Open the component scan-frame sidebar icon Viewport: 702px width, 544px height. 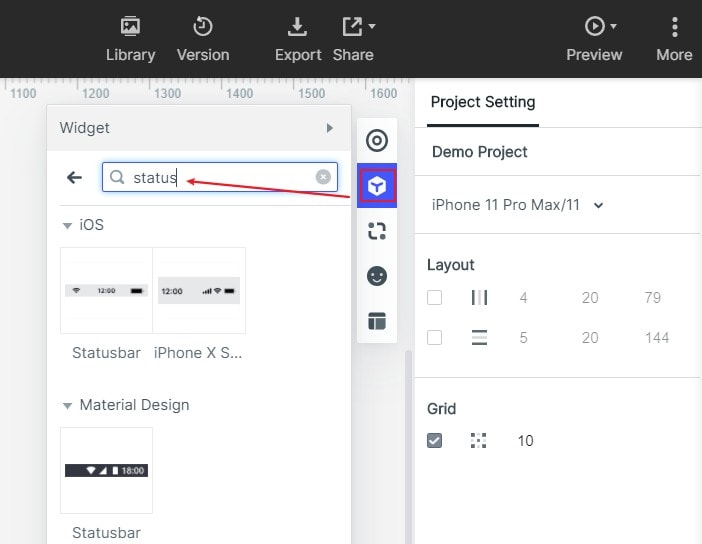pyautogui.click(x=377, y=231)
